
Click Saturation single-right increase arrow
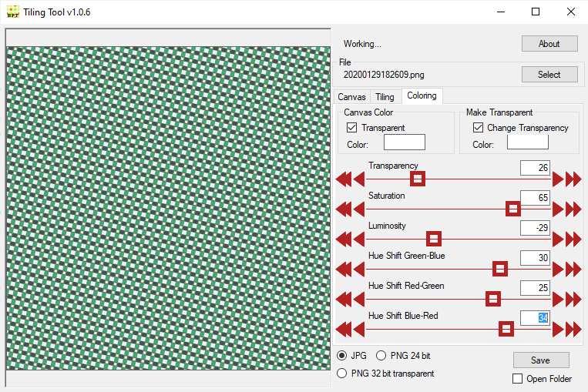click(x=558, y=209)
